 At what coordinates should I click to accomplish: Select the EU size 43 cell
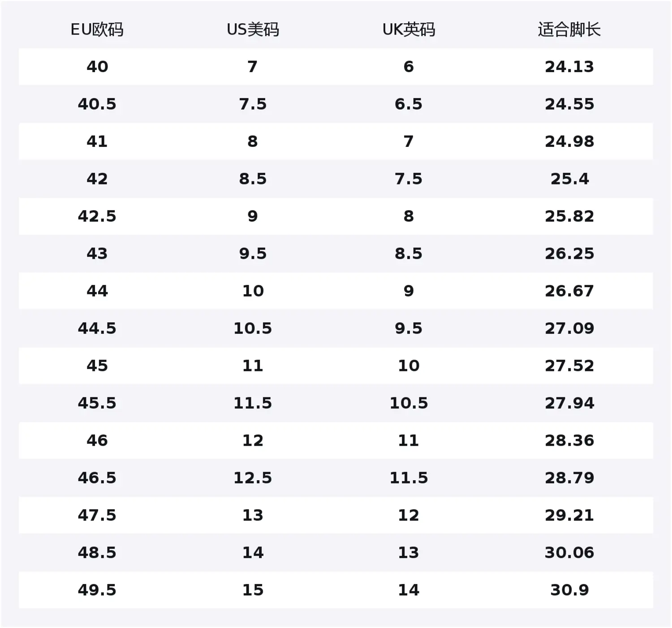coord(97,254)
